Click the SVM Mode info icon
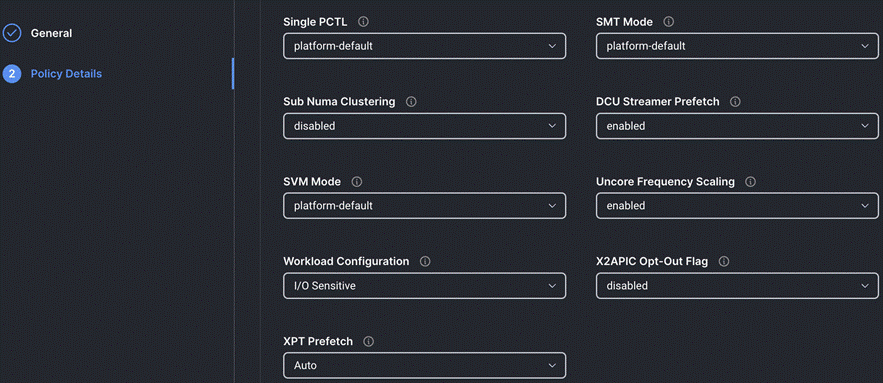Screen dimensions: 883x383 356,182
